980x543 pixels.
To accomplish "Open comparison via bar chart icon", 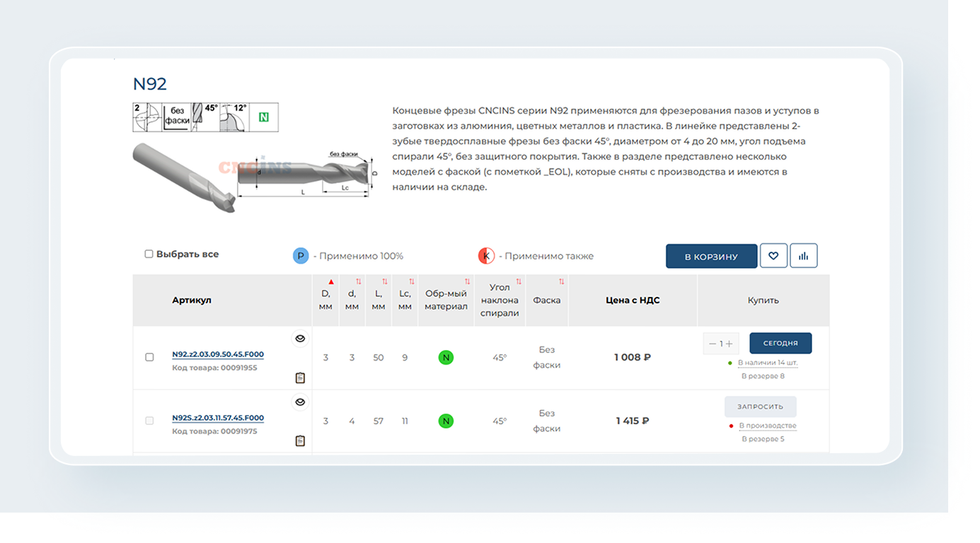I will (x=804, y=256).
